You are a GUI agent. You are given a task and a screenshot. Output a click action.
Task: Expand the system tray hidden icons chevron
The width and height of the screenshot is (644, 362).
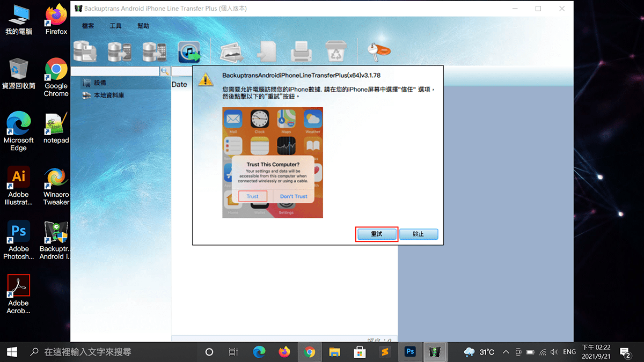(506, 352)
